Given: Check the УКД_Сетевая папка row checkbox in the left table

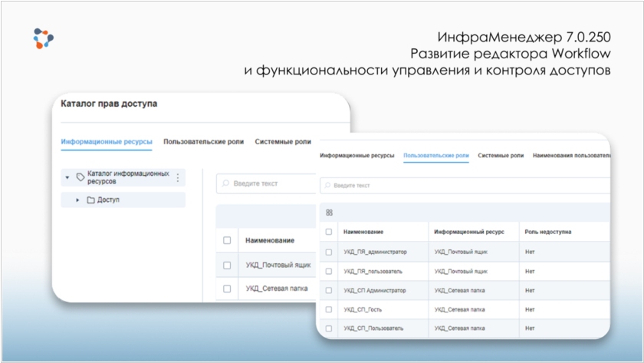Looking at the screenshot, I should [227, 289].
